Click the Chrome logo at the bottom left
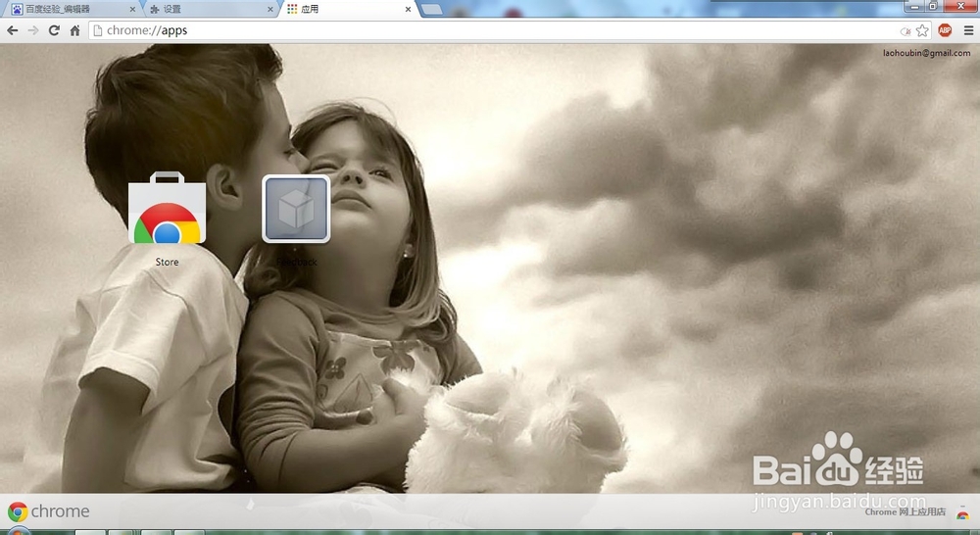 [x=18, y=511]
